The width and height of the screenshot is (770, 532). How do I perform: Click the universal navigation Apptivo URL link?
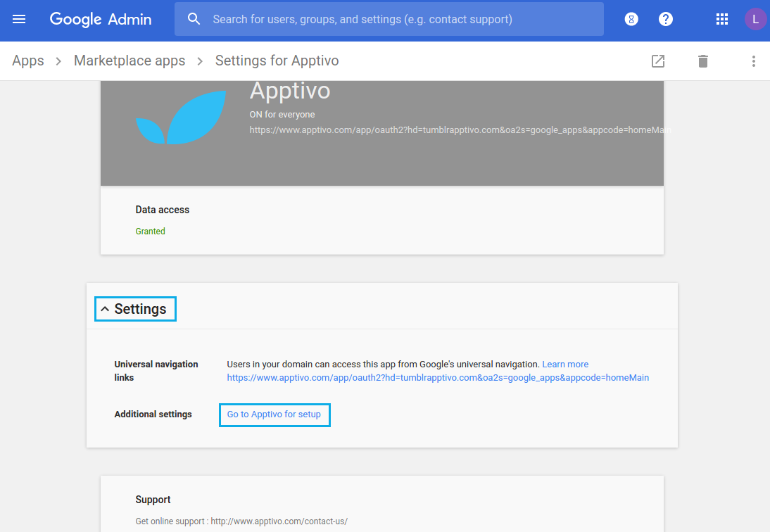click(437, 377)
